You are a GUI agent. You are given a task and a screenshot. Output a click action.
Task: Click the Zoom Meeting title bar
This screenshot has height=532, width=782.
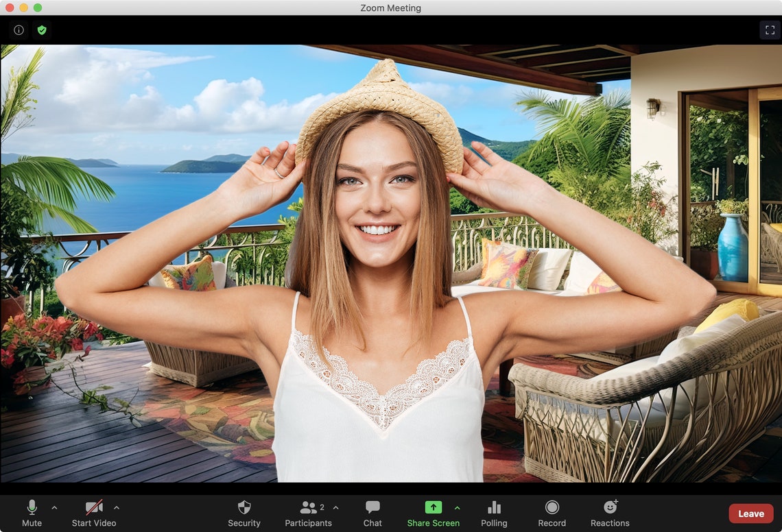tap(391, 8)
